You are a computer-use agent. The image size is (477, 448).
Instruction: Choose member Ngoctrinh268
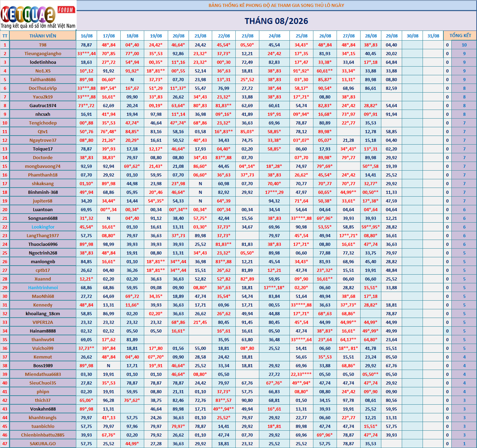43,253
